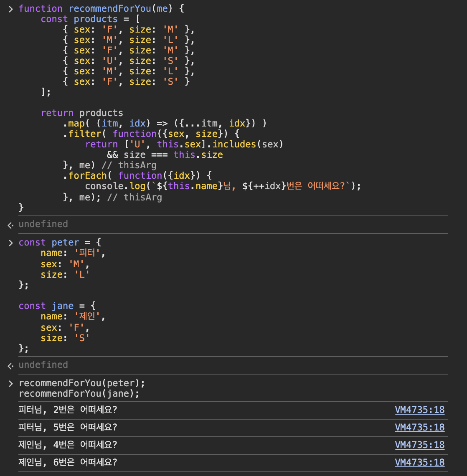The width and height of the screenshot is (467, 476).
Task: Click 'const jane = {' declaration
Action: click(x=57, y=306)
